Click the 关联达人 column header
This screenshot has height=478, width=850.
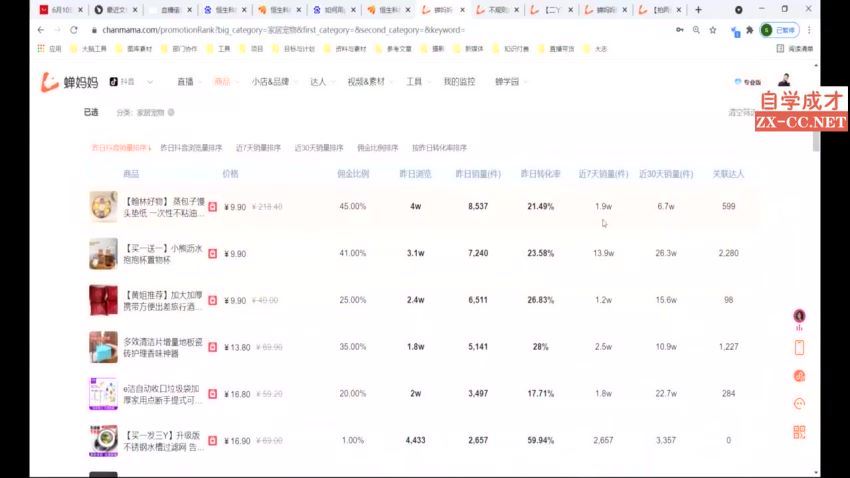click(728, 174)
